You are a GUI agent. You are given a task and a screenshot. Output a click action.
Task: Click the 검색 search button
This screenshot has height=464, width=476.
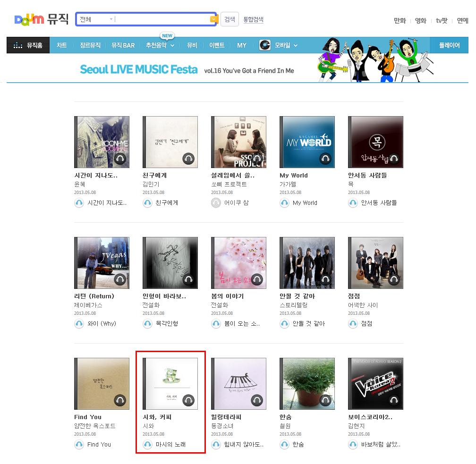[230, 19]
